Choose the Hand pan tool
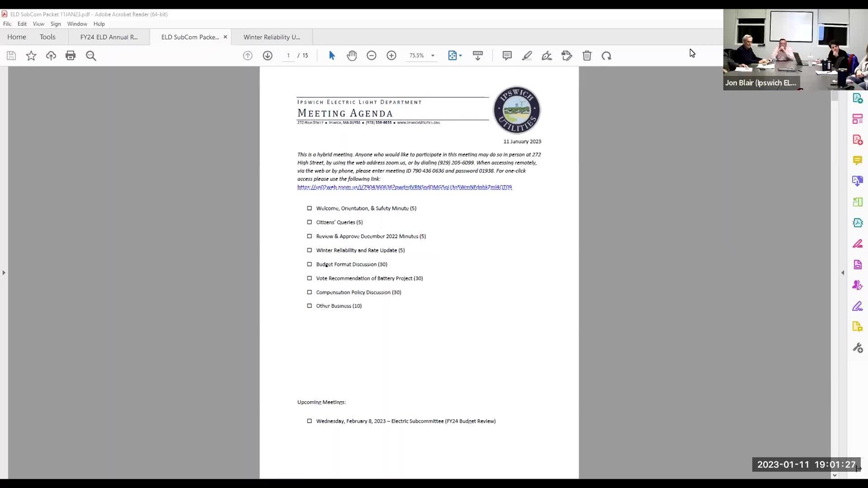This screenshot has width=868, height=488. tap(352, 56)
